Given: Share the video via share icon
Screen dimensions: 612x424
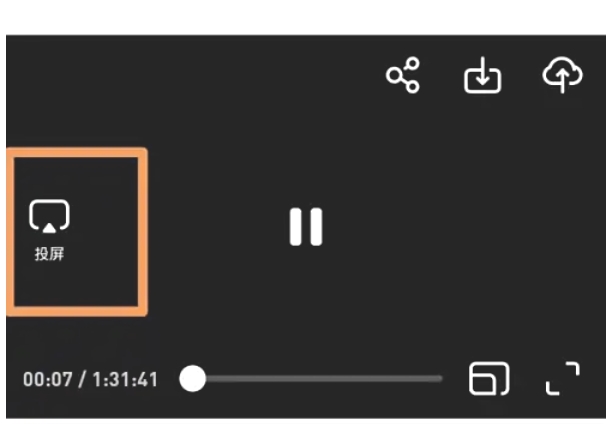Looking at the screenshot, I should coord(403,75).
